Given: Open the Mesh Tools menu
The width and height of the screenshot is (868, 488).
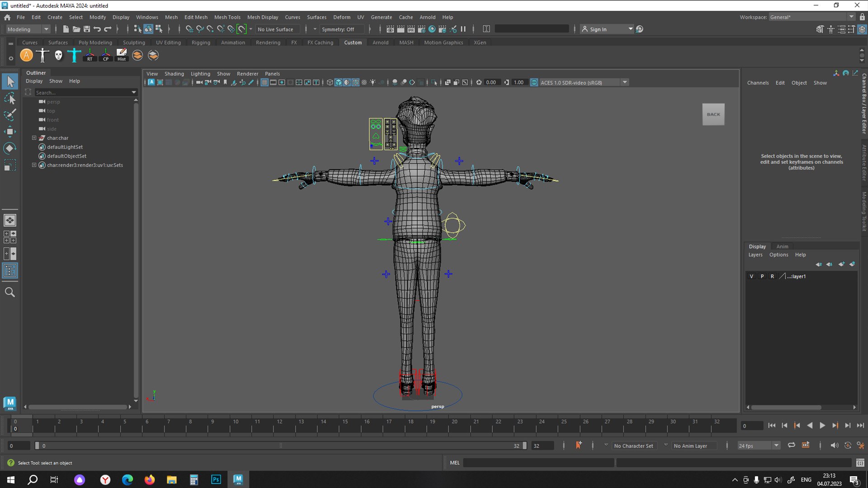Looking at the screenshot, I should click(227, 17).
